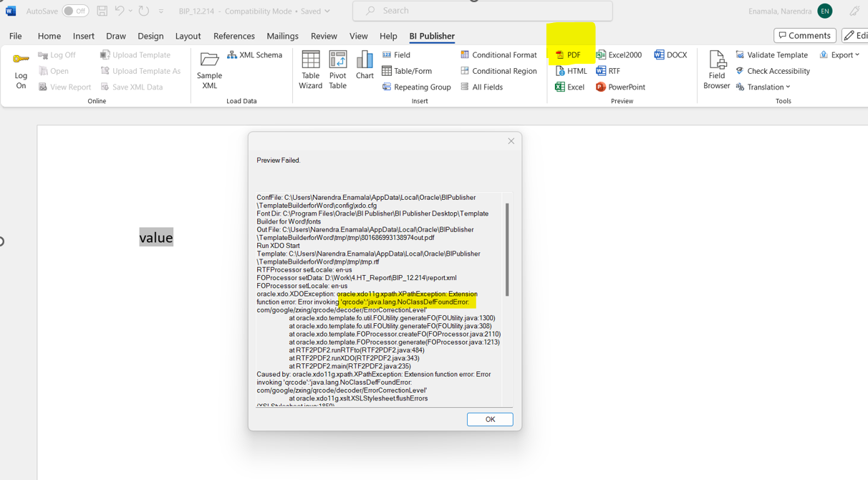Open Customize Quick Access Toolbar dropdown
This screenshot has width=868, height=480.
pos(161,11)
